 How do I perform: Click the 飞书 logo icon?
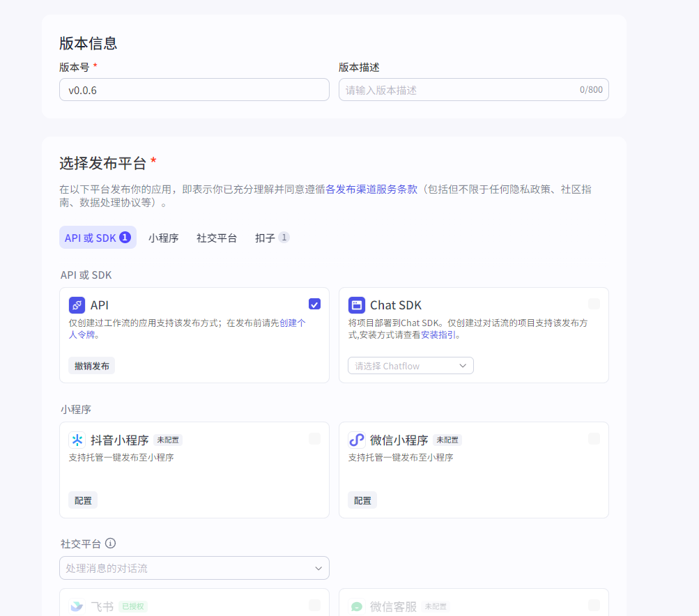[x=77, y=606]
